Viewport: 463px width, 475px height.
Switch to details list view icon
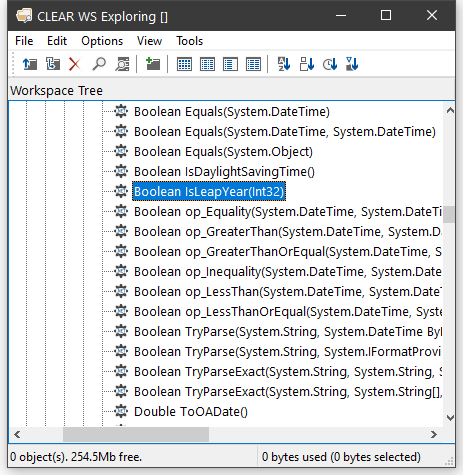253,64
